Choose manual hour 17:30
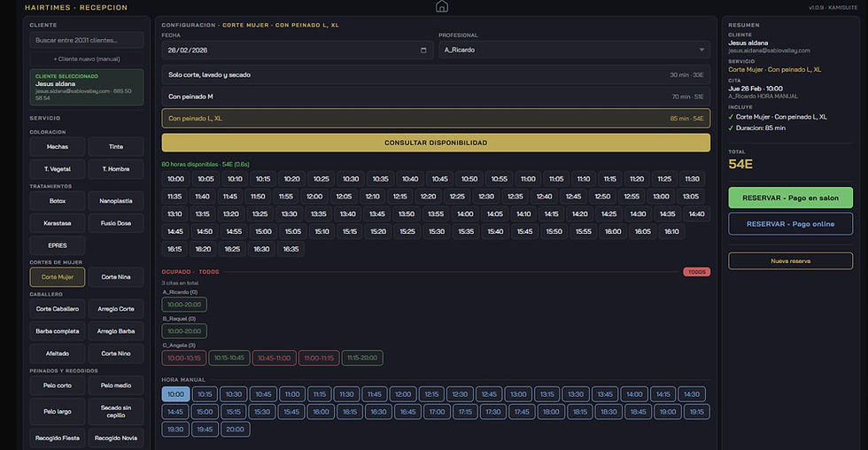Image resolution: width=868 pixels, height=450 pixels. click(492, 412)
